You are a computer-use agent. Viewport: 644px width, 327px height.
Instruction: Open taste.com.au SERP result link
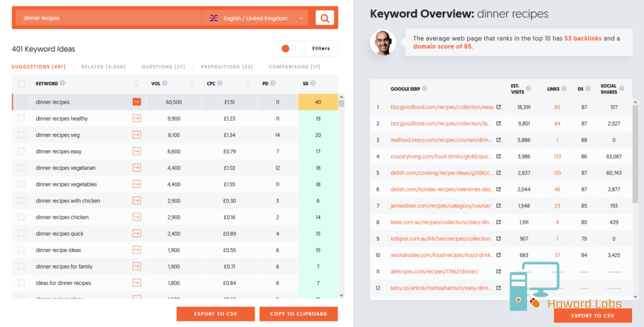click(441, 222)
